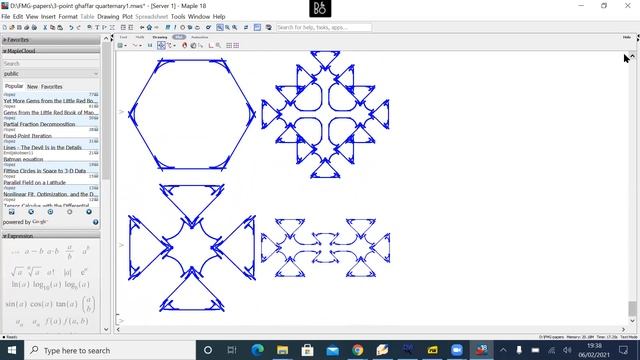The height and width of the screenshot is (360, 640).
Task: Click the New document icon in toolbar
Action: pos(5,27)
